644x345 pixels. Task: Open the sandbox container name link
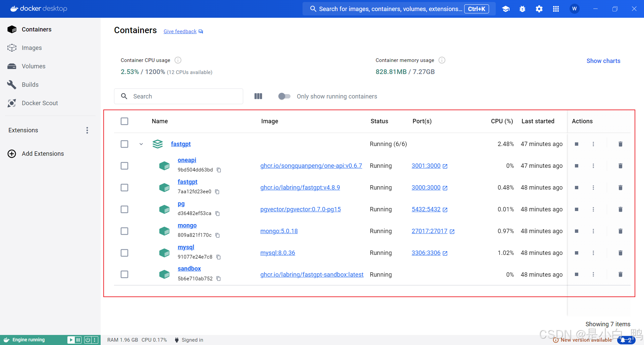189,269
